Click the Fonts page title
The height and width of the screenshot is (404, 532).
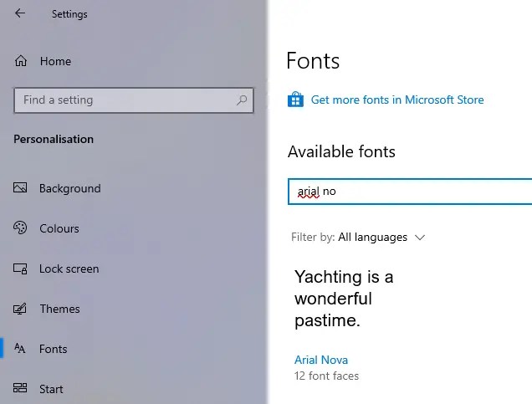pos(313,61)
